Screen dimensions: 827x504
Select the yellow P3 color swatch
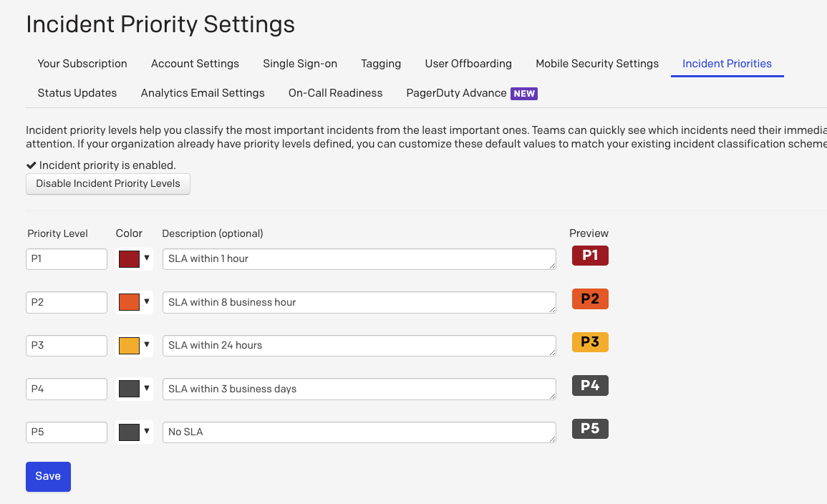(x=127, y=346)
